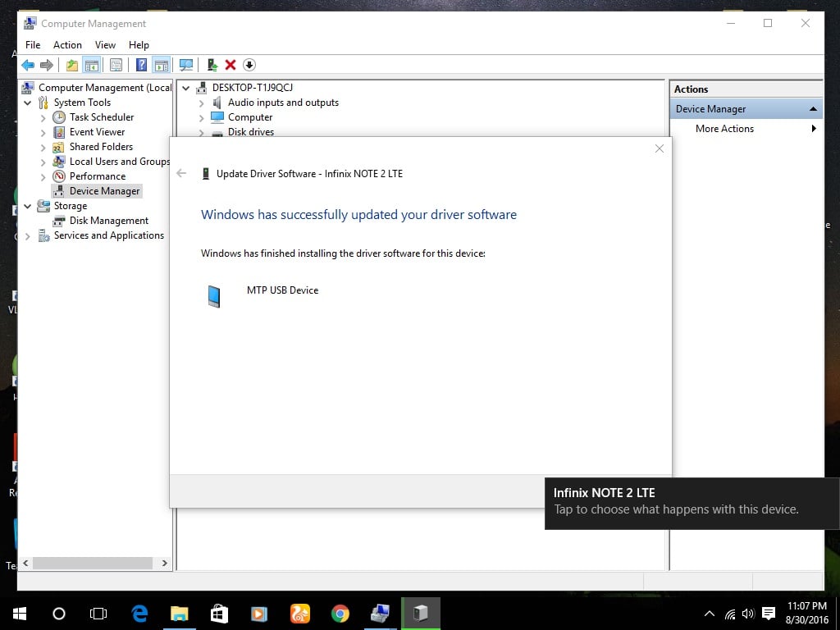Click the back arrow in driver dialog
The width and height of the screenshot is (840, 630).
click(181, 173)
